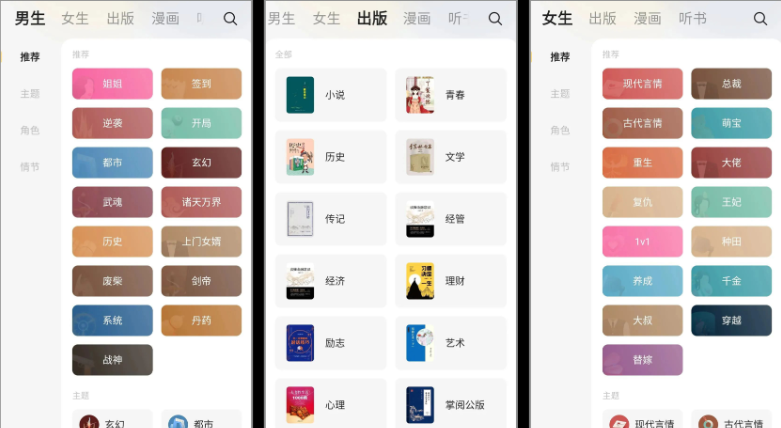Tap the 大佬 tag
Screen dimensions: 781x428
coord(731,162)
